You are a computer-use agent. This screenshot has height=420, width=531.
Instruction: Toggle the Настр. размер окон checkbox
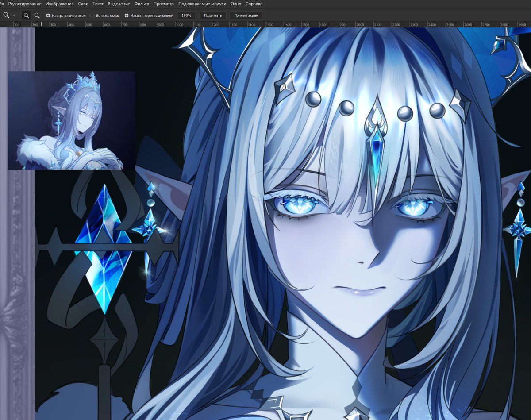tap(48, 15)
